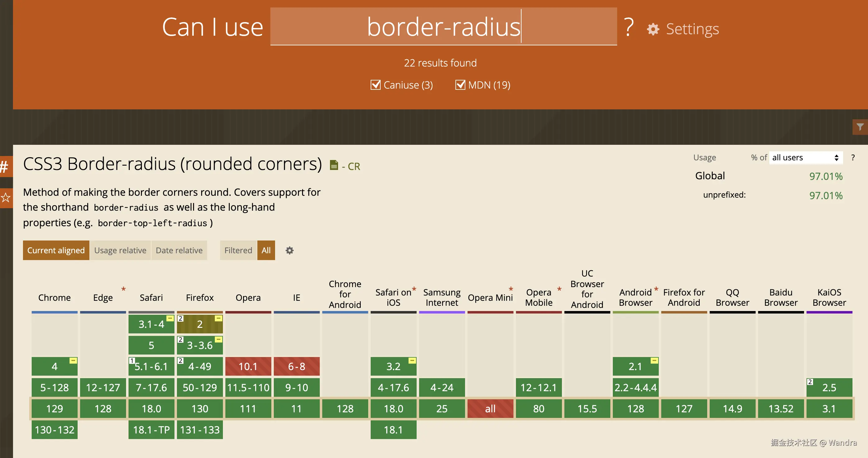This screenshot has width=868, height=458.
Task: Click the note 2 badge on Firefox 3-3.6
Action: [181, 340]
